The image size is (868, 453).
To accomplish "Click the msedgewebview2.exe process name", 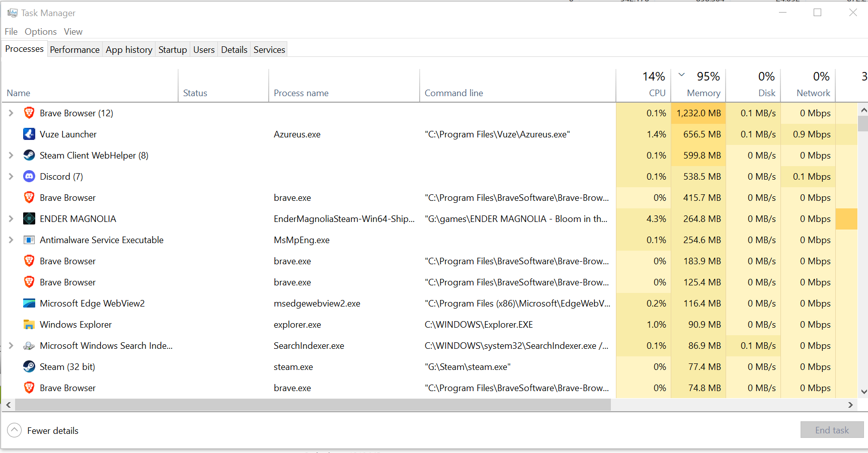I will pos(317,304).
